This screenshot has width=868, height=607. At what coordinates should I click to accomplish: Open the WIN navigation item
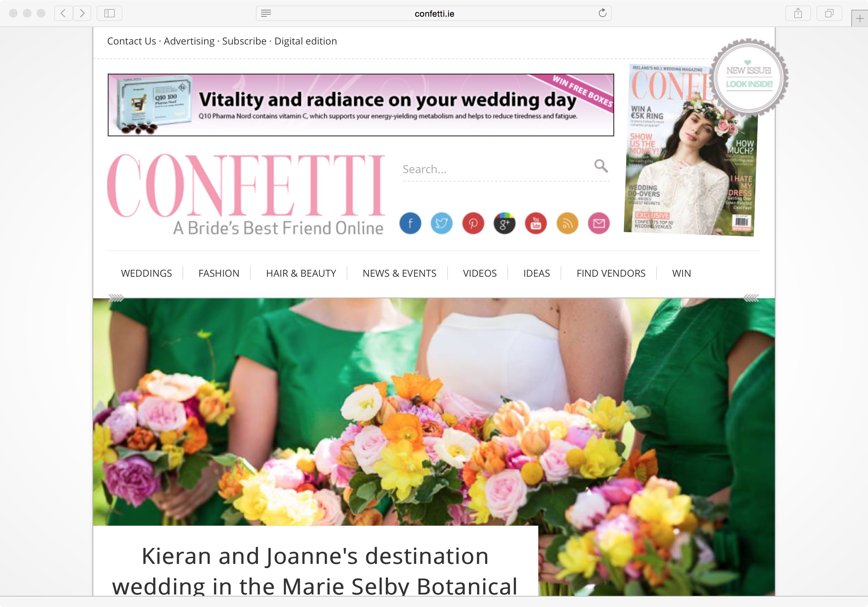click(681, 273)
